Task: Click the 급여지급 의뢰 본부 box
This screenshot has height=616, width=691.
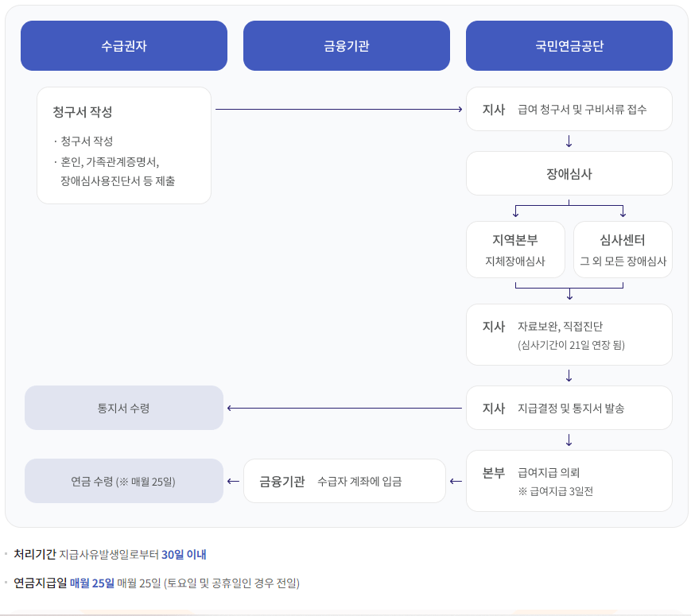Action: pos(568,480)
